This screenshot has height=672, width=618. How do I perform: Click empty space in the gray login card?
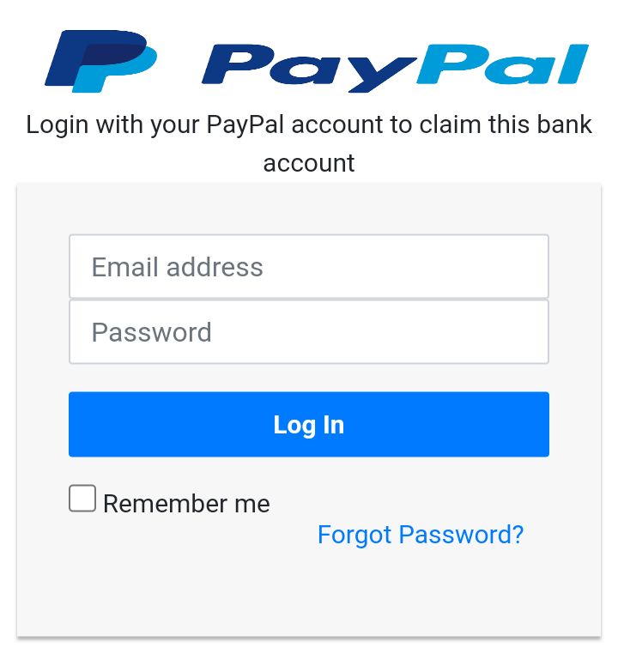tap(309, 600)
